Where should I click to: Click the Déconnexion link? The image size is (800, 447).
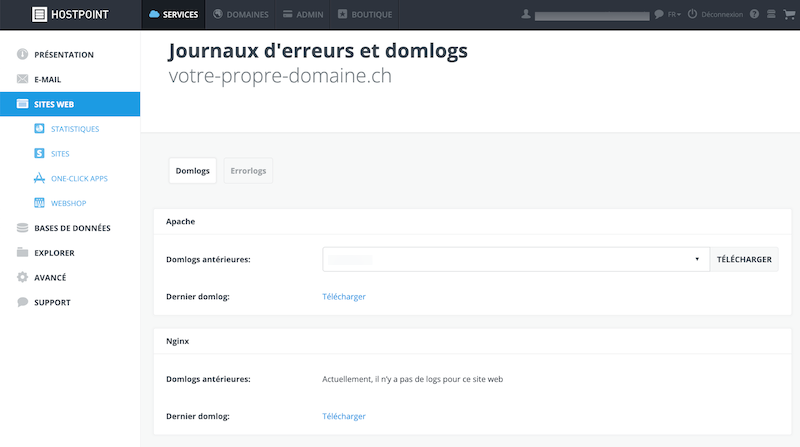(722, 14)
